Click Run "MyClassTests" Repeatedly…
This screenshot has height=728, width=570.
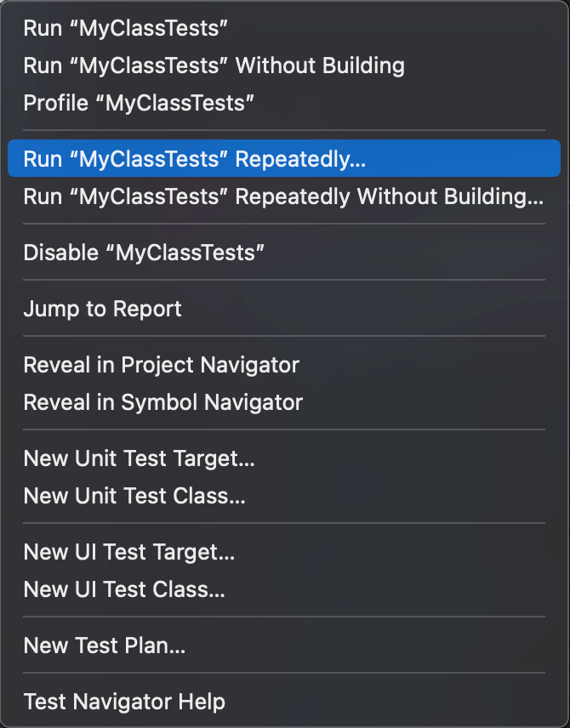coord(194,159)
